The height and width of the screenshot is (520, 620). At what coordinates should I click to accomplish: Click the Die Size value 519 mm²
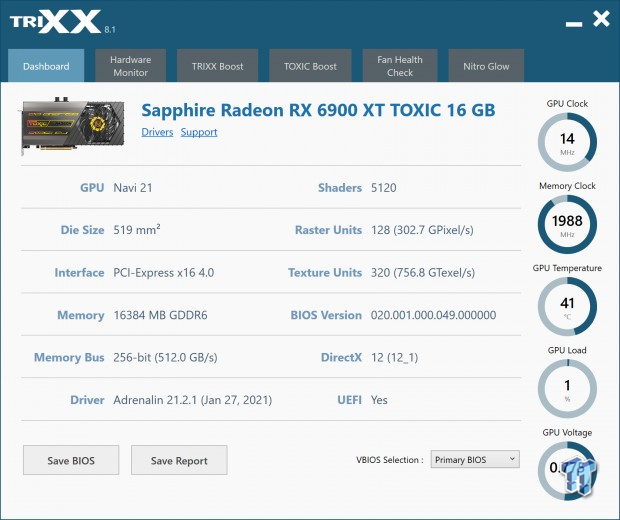[137, 230]
